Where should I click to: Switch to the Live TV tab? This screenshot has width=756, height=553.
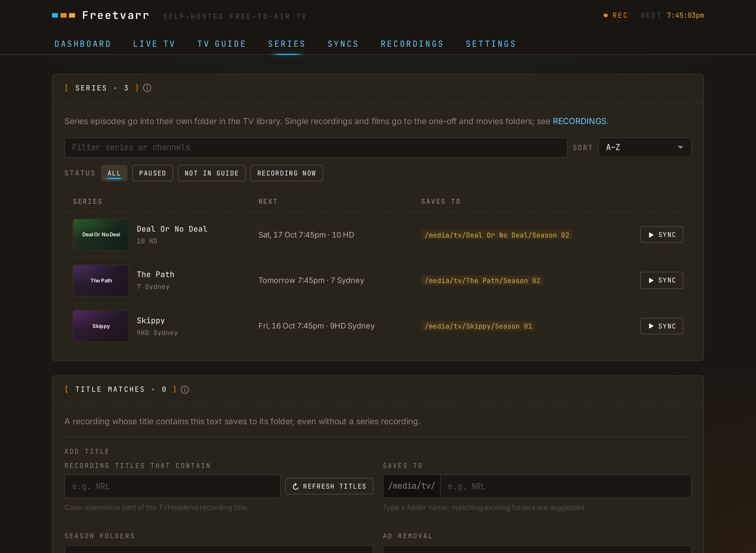pos(154,44)
